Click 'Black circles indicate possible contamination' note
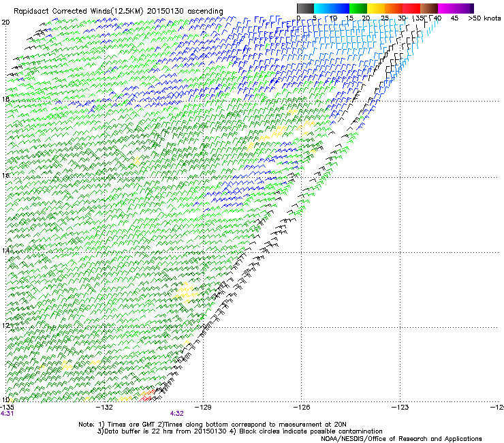 coord(311,431)
